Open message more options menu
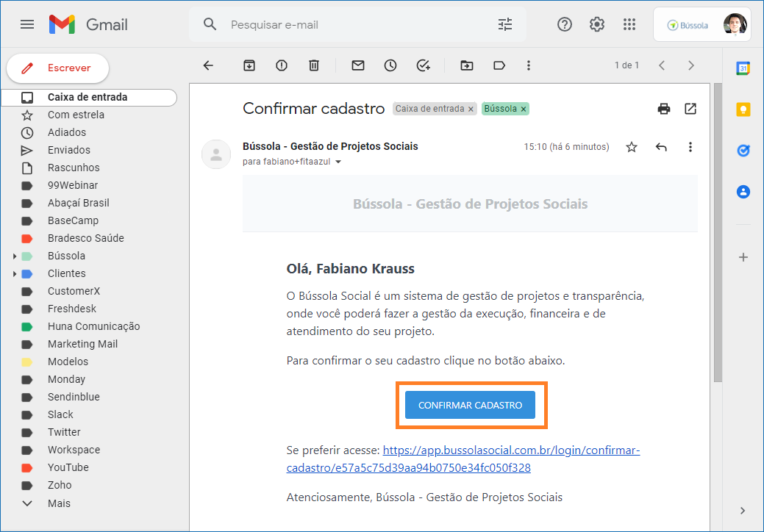Image resolution: width=764 pixels, height=532 pixels. (690, 147)
